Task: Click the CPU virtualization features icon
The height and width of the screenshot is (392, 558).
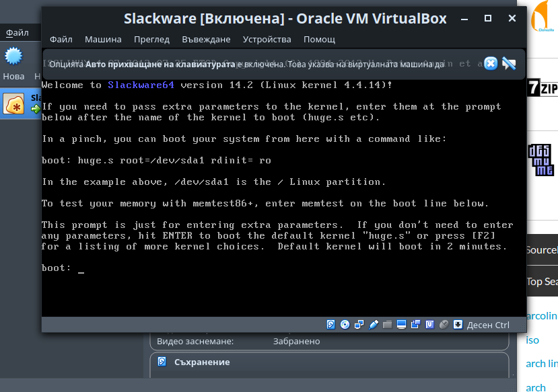Action: tap(430, 325)
